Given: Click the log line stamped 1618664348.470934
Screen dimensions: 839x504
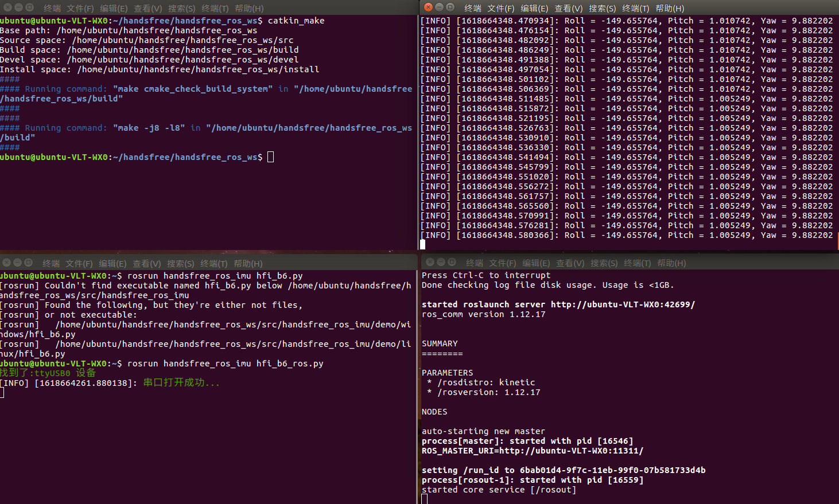Looking at the screenshot, I should coord(627,21).
